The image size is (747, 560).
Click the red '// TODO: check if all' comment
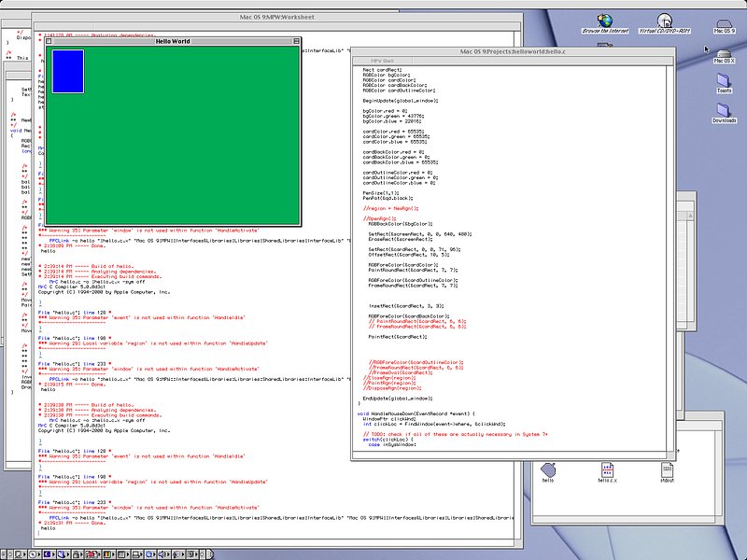[455, 434]
